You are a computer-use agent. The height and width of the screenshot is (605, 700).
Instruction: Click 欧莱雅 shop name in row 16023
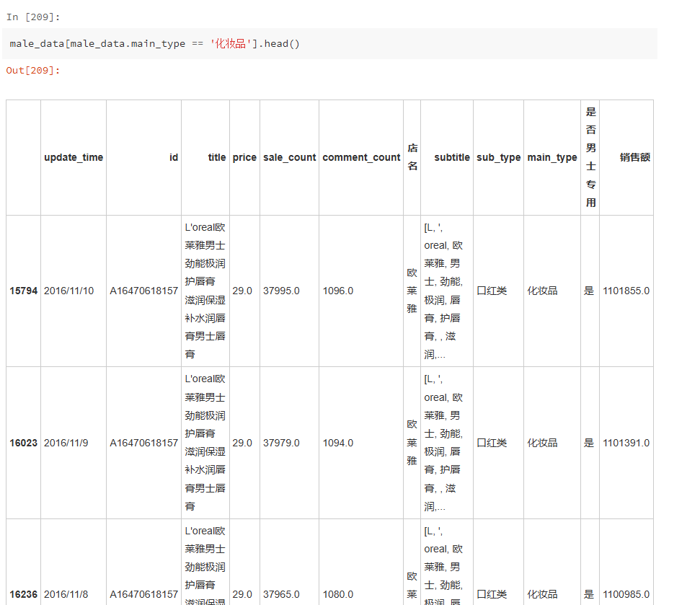(x=412, y=443)
